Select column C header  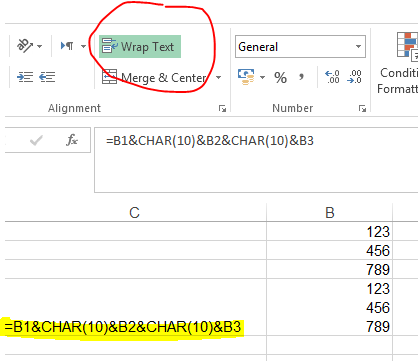(x=135, y=212)
